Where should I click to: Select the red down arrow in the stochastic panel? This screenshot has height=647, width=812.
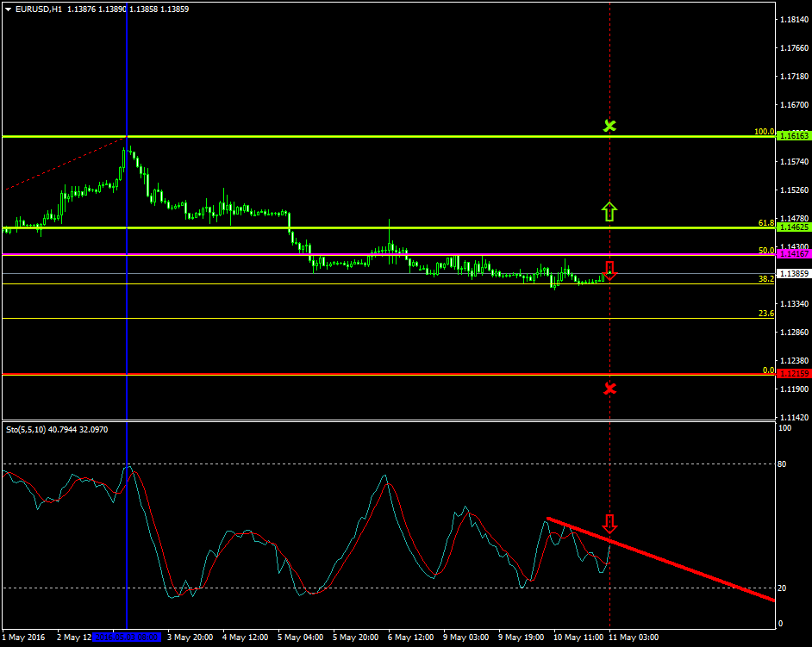pos(610,522)
